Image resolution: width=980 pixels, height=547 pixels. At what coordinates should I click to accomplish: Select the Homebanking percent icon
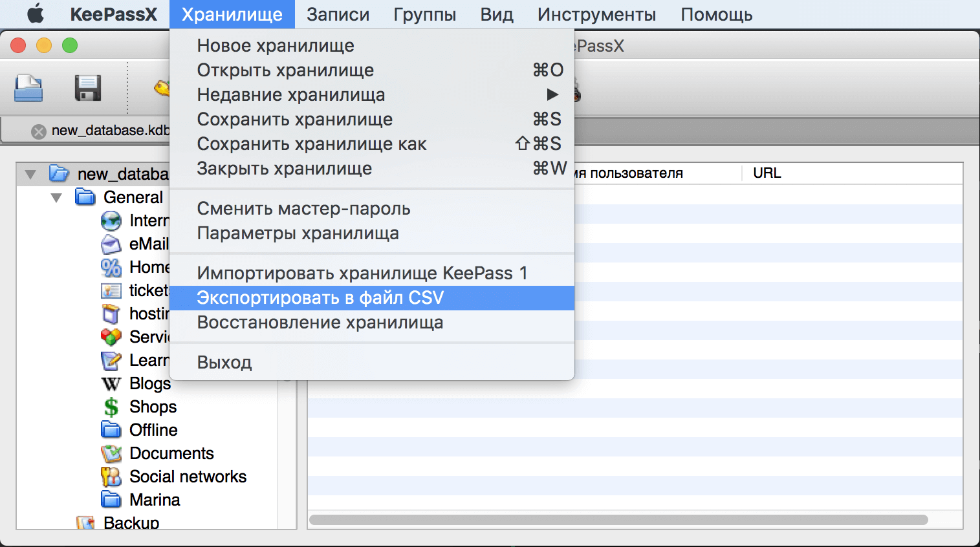(111, 267)
